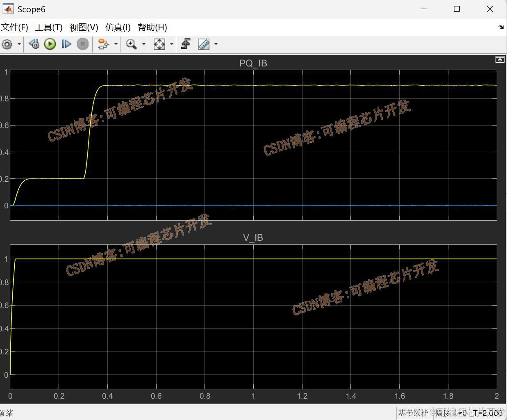This screenshot has height=420, width=507.
Task: Click the x-axis tick label 0.6
Action: 156,396
